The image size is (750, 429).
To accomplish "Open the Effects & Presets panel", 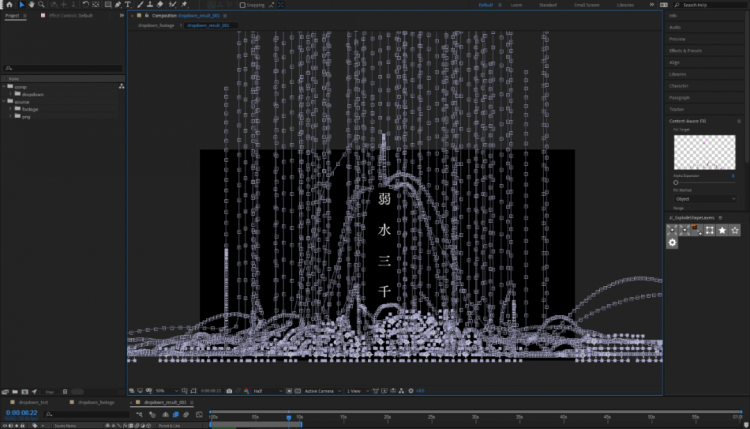I will (685, 51).
